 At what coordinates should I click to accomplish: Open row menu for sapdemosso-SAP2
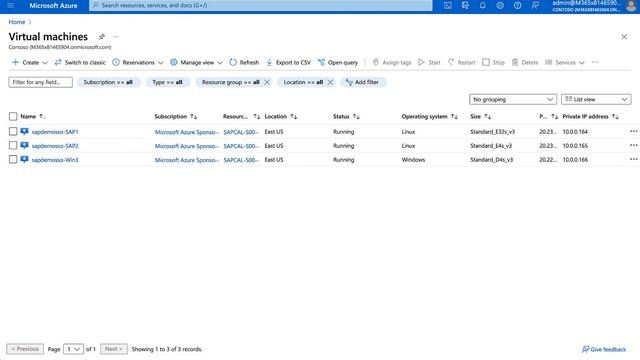click(x=633, y=145)
